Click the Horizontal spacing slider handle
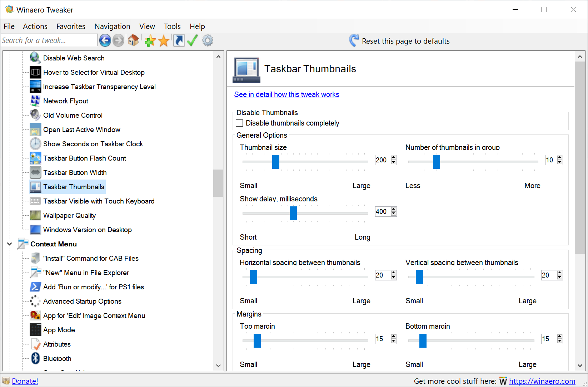Viewport: 588px width, 387px height. [254, 277]
